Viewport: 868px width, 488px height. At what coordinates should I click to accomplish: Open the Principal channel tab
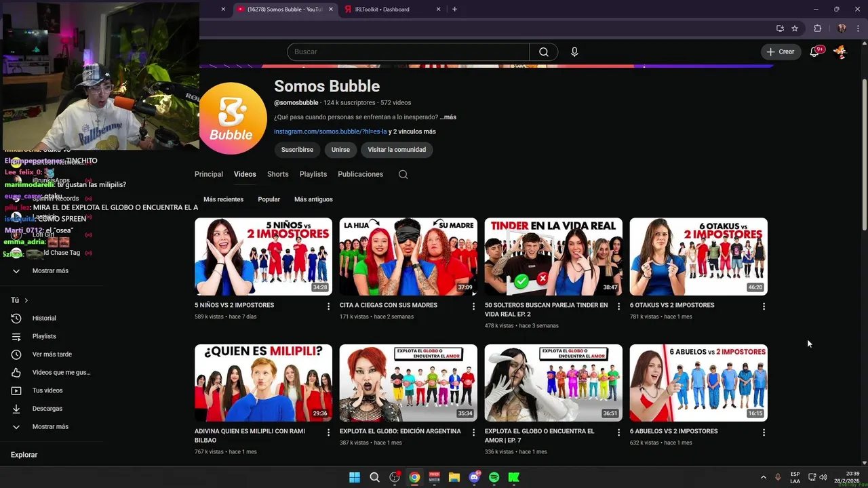coord(209,174)
